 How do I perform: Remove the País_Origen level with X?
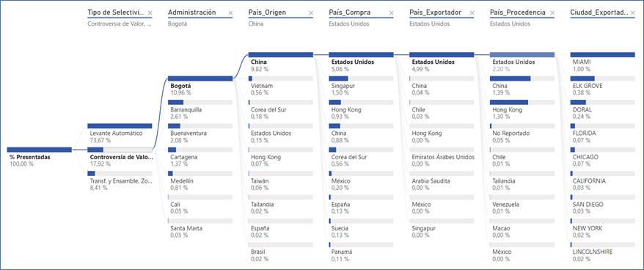[311, 13]
